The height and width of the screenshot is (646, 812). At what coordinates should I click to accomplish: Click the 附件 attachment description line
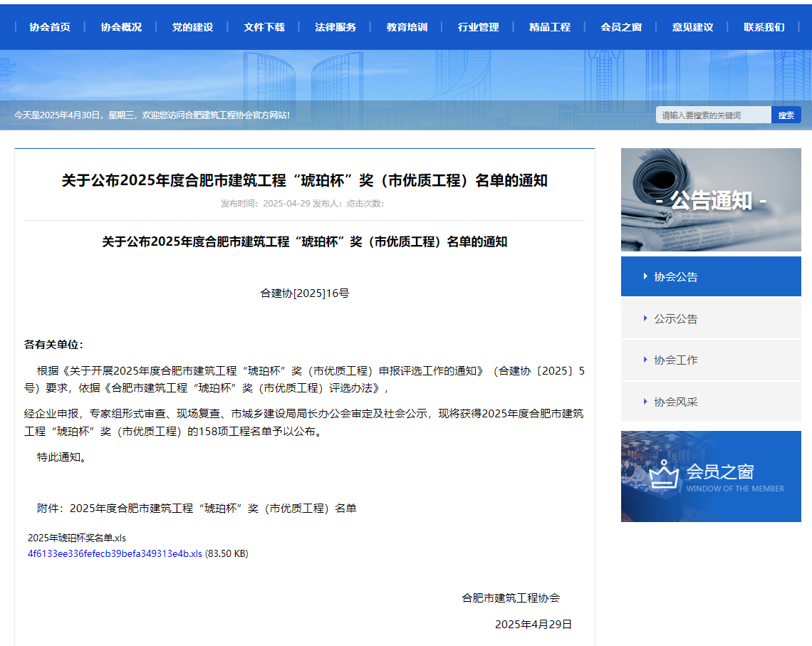click(x=197, y=509)
